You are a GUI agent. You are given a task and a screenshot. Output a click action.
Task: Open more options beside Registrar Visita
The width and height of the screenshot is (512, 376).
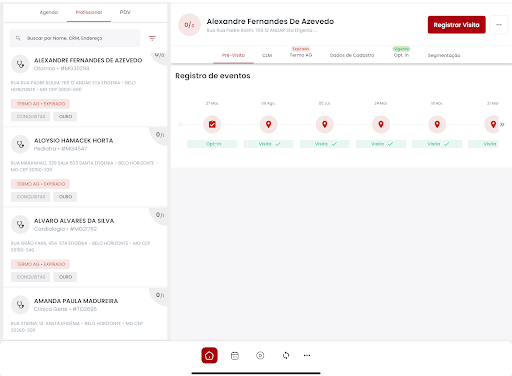[x=499, y=25]
